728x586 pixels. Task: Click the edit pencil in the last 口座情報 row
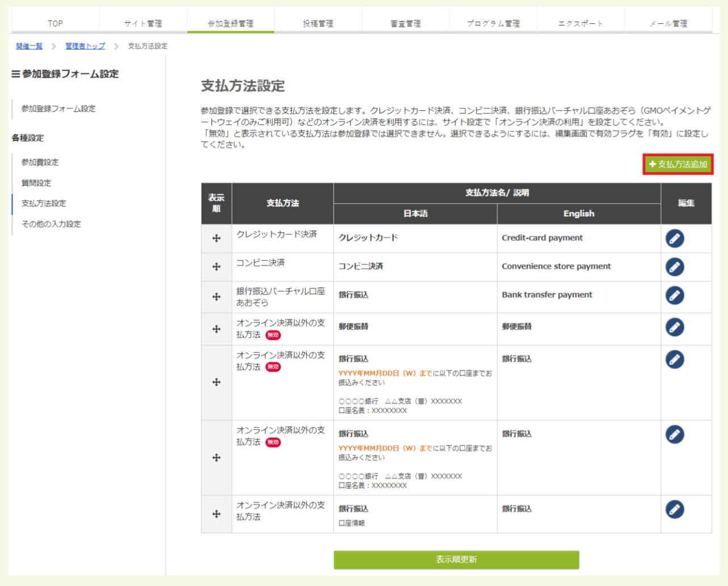coord(675,509)
